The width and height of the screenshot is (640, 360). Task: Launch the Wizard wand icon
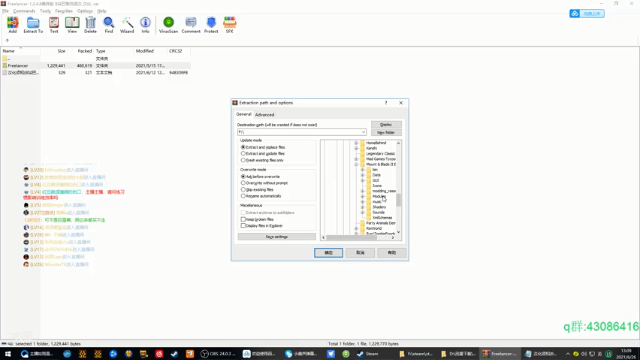(127, 24)
